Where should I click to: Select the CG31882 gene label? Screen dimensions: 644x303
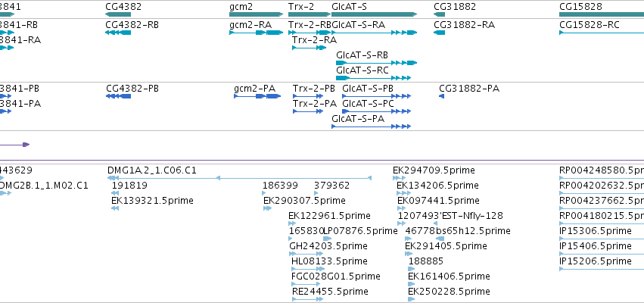click(455, 7)
